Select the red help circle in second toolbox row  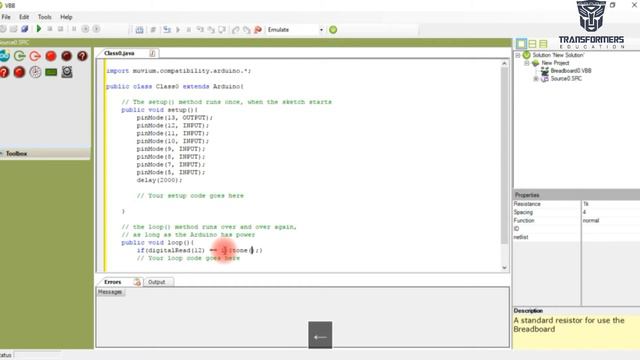[x=4, y=72]
